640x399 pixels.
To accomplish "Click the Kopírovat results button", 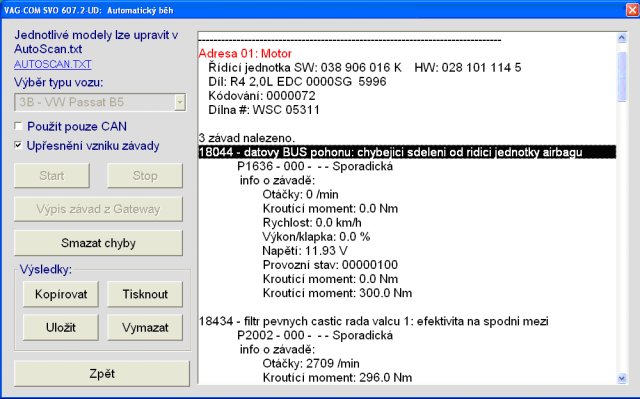I will click(61, 294).
